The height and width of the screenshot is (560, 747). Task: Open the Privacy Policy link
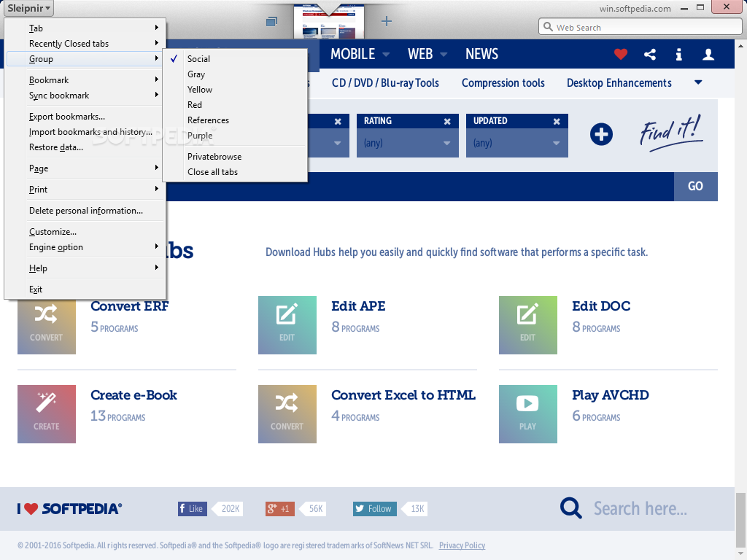(x=462, y=545)
